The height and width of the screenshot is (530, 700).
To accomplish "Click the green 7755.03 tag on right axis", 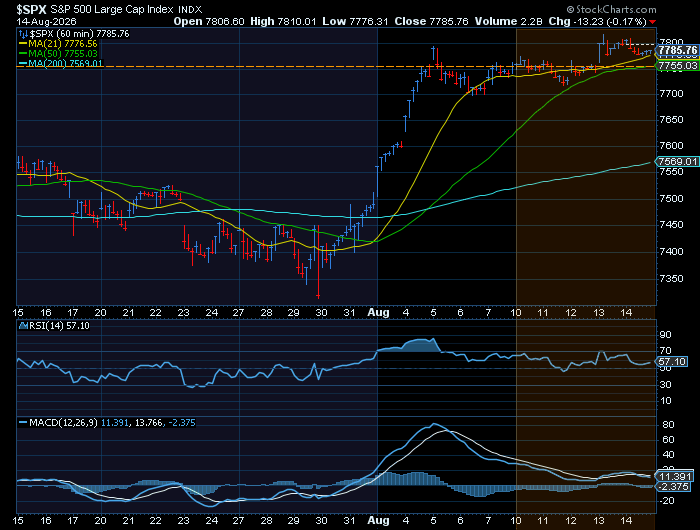I will [678, 66].
